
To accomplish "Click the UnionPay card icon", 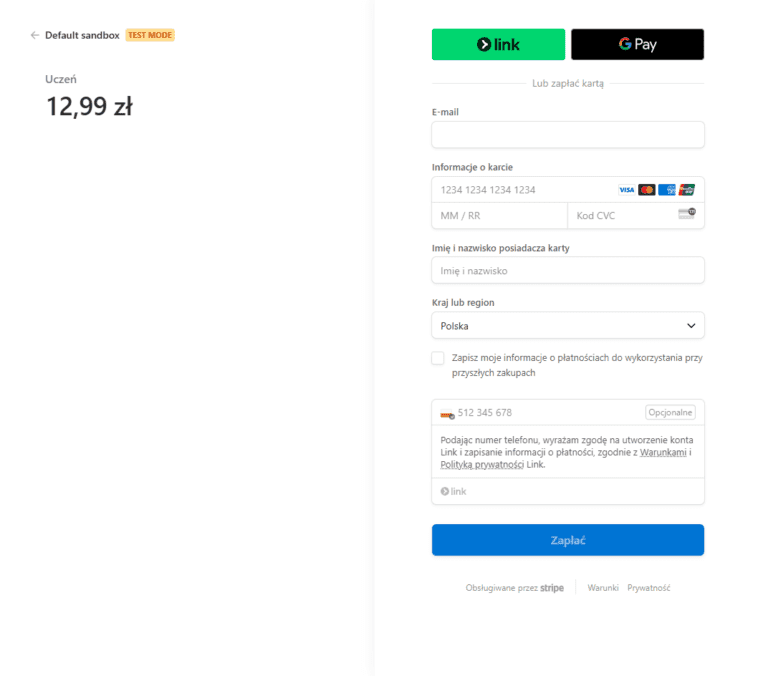I will click(x=686, y=190).
